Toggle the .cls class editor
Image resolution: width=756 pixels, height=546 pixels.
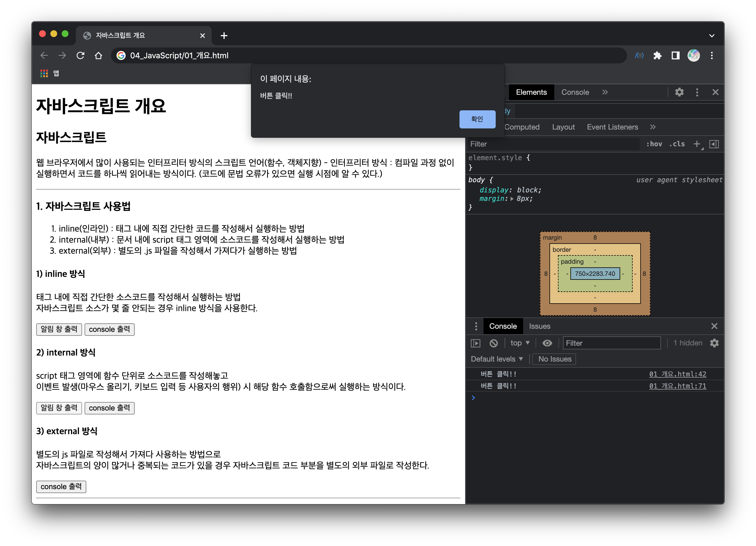tap(677, 144)
